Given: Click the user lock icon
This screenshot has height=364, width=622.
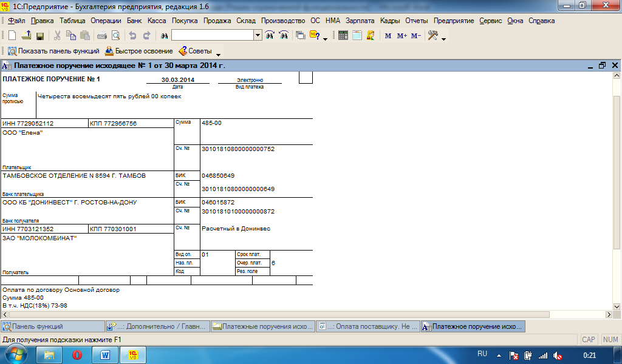Looking at the screenshot, I should click(x=371, y=35).
